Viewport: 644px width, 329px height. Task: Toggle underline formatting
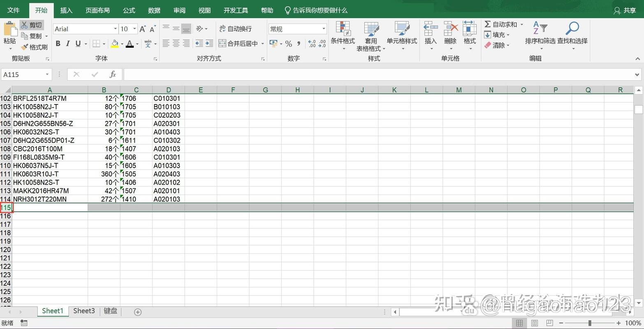click(x=77, y=43)
